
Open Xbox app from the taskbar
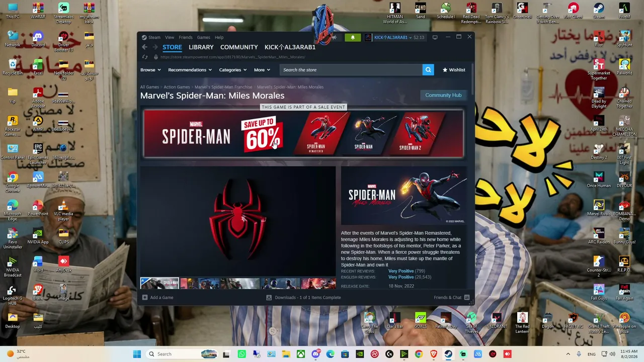coord(300,354)
